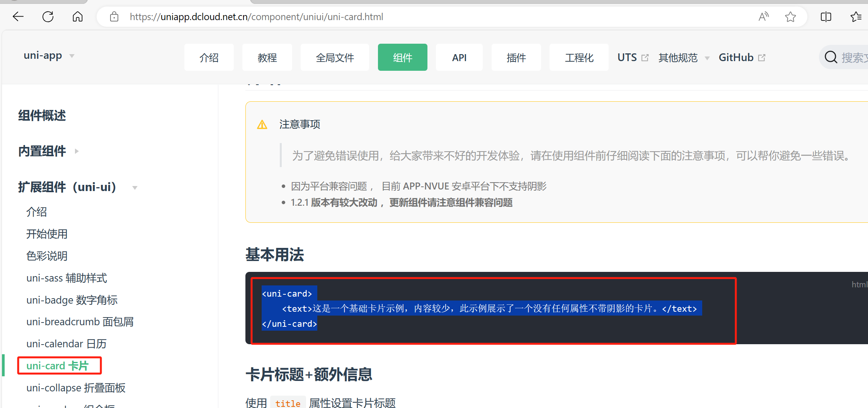Click the inline title code tag
The height and width of the screenshot is (408, 868).
[x=288, y=403]
